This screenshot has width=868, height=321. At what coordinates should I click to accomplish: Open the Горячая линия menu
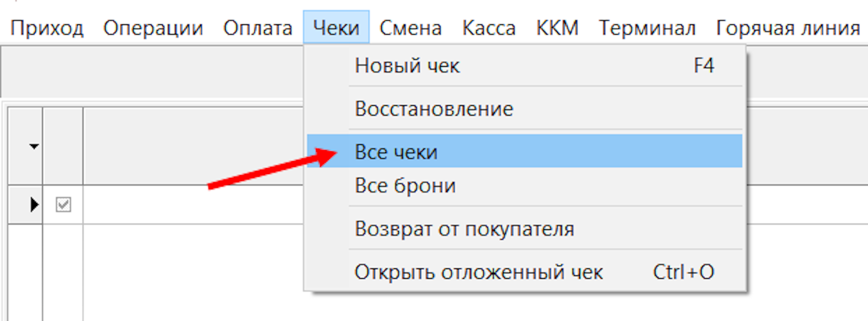[x=788, y=28]
